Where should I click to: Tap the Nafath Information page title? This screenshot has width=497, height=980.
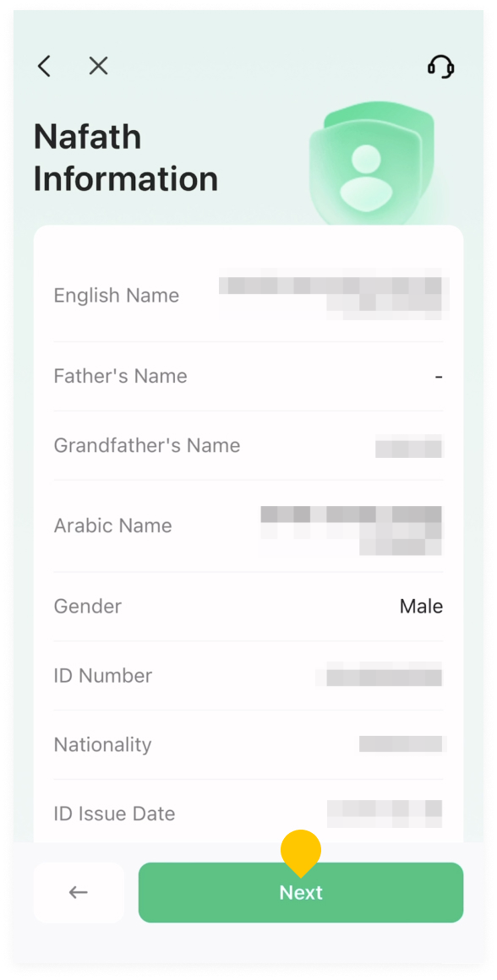point(126,157)
